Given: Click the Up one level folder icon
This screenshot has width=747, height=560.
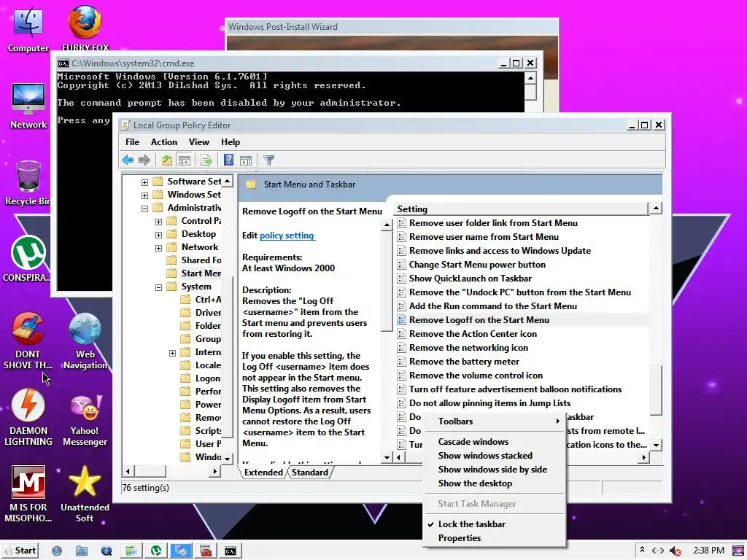Looking at the screenshot, I should tap(166, 160).
